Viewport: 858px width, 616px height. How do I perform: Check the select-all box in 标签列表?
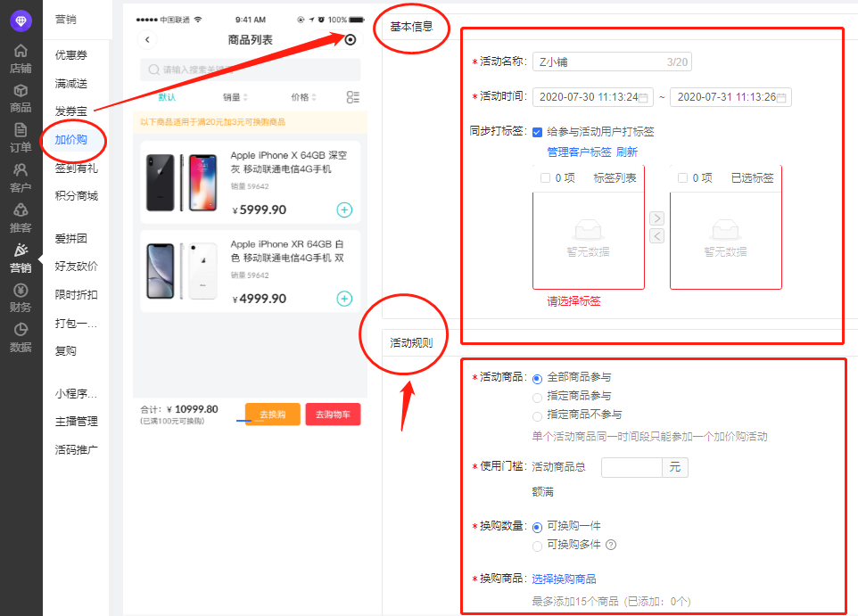pyautogui.click(x=545, y=177)
